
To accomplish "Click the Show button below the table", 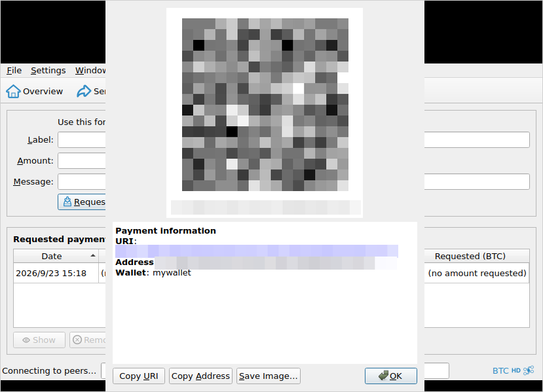I will coord(39,340).
